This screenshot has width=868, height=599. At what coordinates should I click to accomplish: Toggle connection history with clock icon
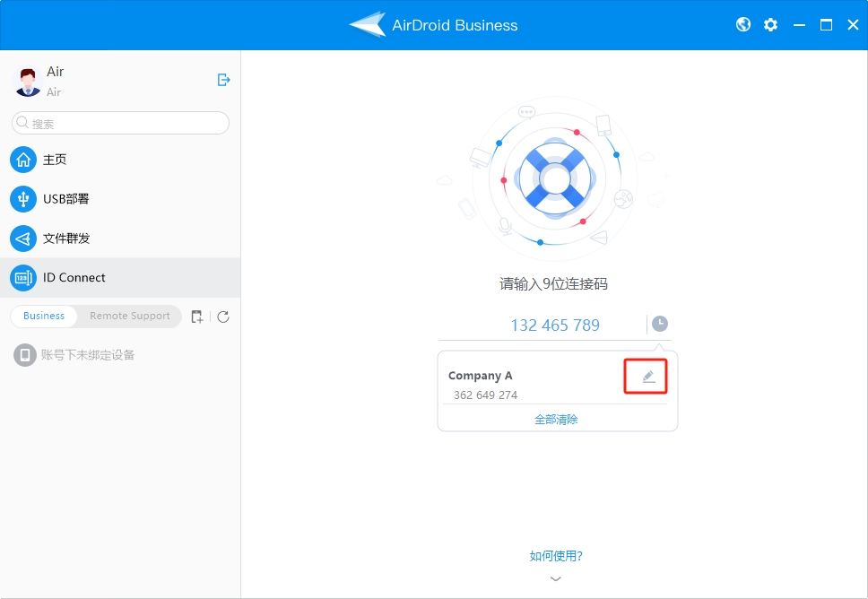659,324
